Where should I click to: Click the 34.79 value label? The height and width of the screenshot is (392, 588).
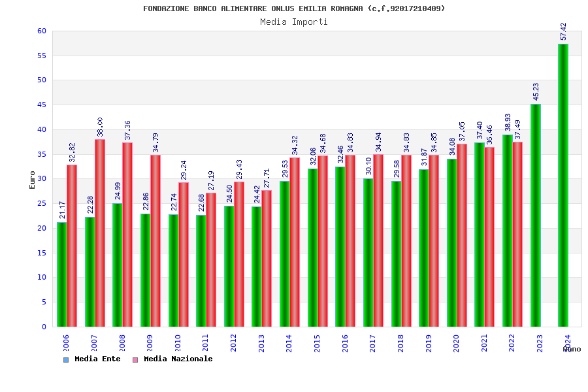click(155, 142)
